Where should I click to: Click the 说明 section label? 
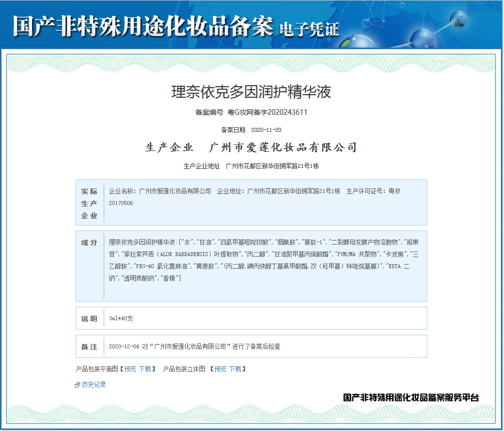click(89, 319)
